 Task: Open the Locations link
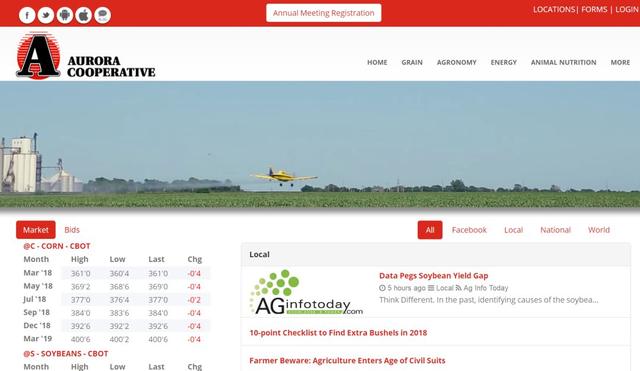[x=553, y=9]
